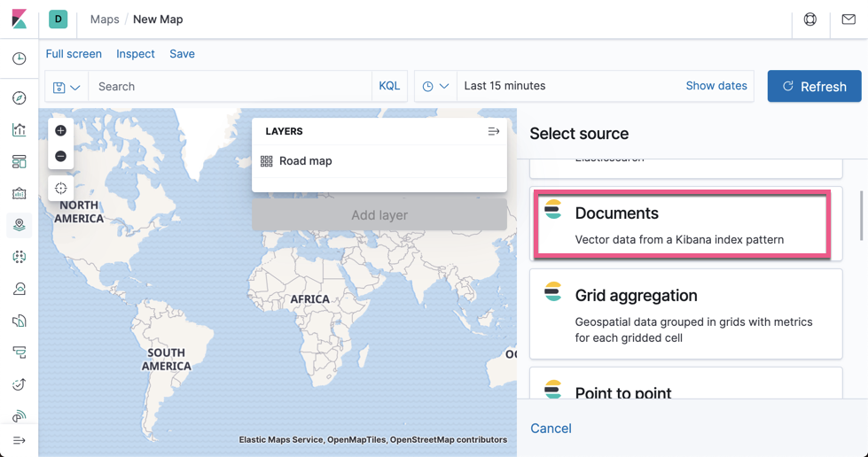The height and width of the screenshot is (457, 868).
Task: Click the fit to data bounds icon
Action: (60, 189)
